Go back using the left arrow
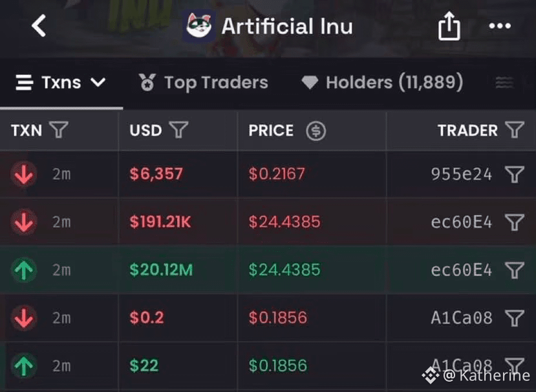This screenshot has height=392, width=536. click(x=39, y=25)
